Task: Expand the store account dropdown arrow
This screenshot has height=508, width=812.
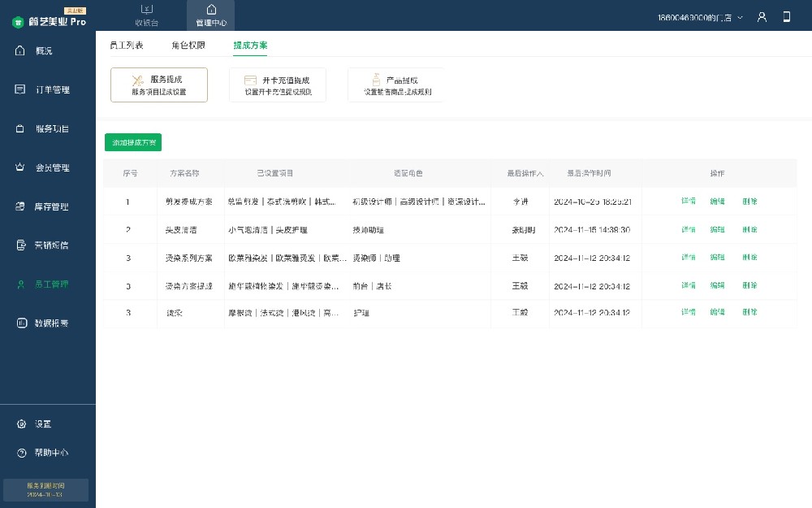Action: [x=740, y=18]
